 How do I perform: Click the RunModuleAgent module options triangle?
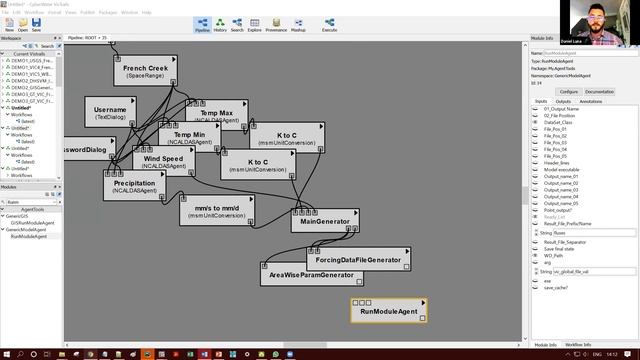tap(423, 302)
